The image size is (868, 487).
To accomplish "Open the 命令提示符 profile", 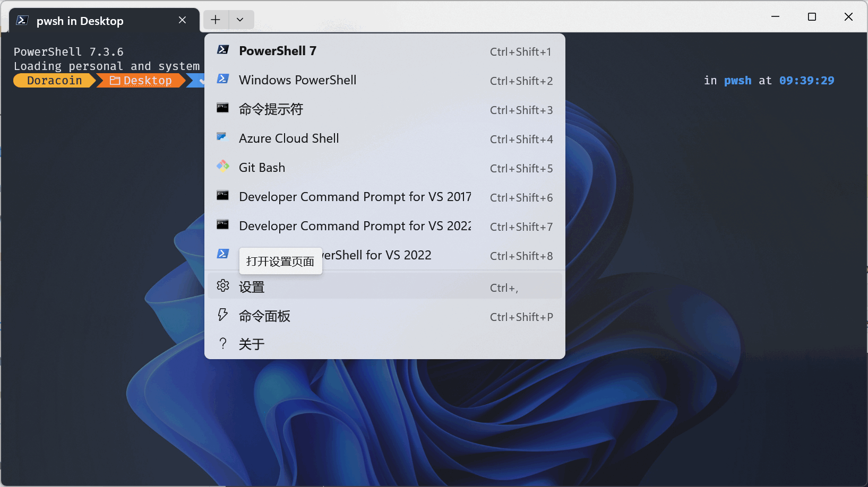I will click(x=384, y=109).
